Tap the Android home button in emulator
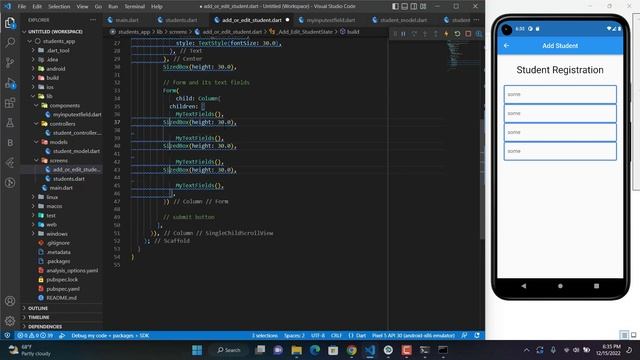The height and width of the screenshot is (360, 640). 560,286
